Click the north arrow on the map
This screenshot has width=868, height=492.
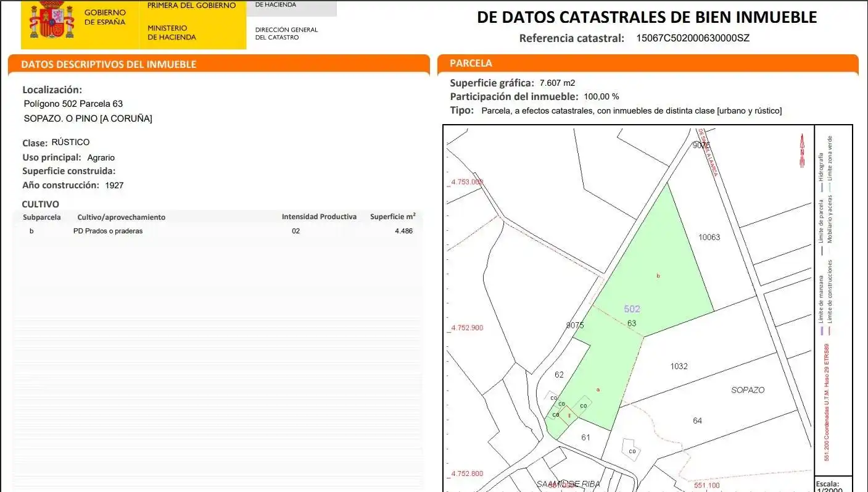point(802,150)
